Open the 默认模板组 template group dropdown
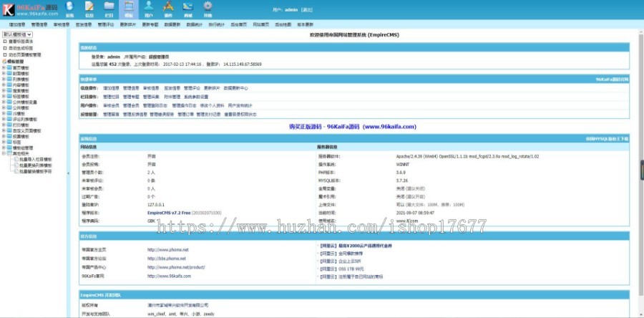The height and width of the screenshot is (318, 644). [x=17, y=35]
